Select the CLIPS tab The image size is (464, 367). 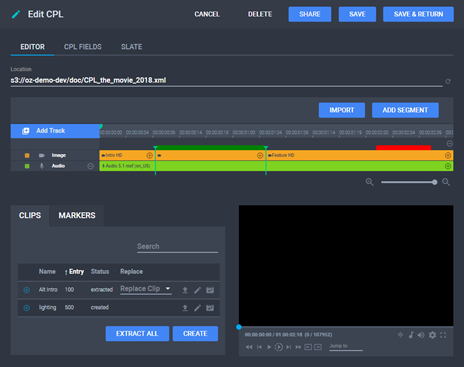coord(30,216)
